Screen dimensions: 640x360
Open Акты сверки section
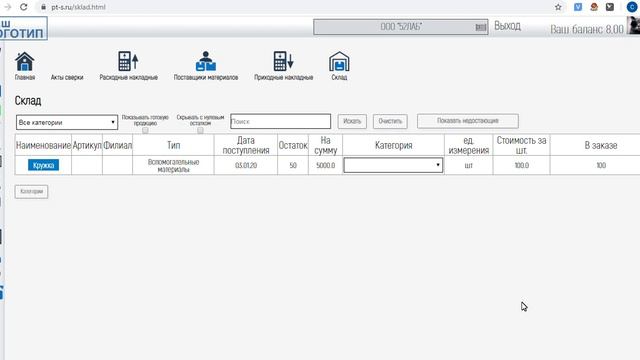tap(67, 77)
